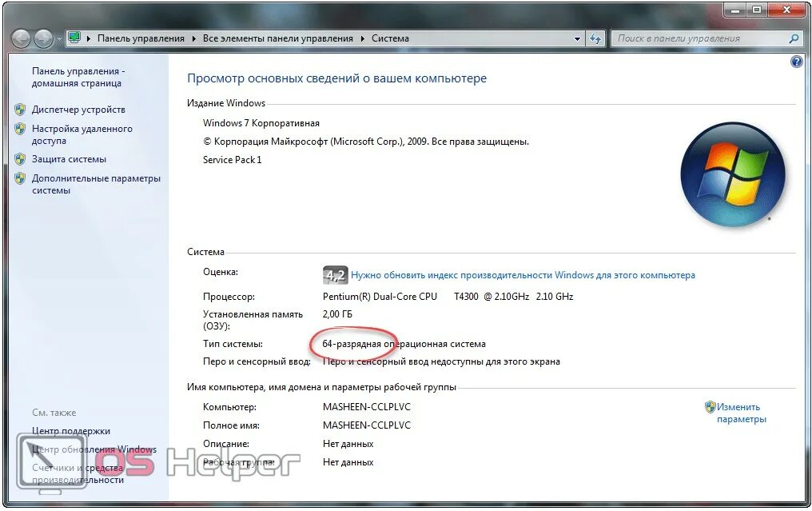Click shield icon beside Защита системы
This screenshot has width=812, height=511.
click(x=20, y=159)
